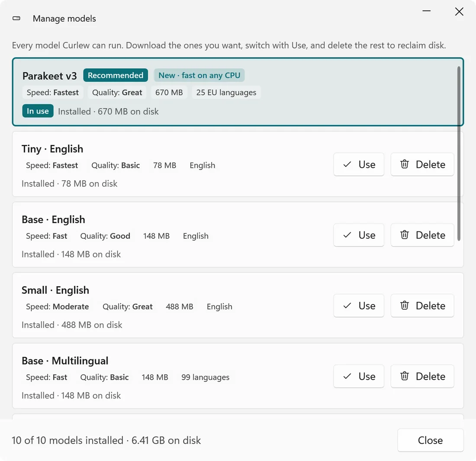Click Parakeet's 'Speed: Fastest' chip
The width and height of the screenshot is (476, 461).
52,93
